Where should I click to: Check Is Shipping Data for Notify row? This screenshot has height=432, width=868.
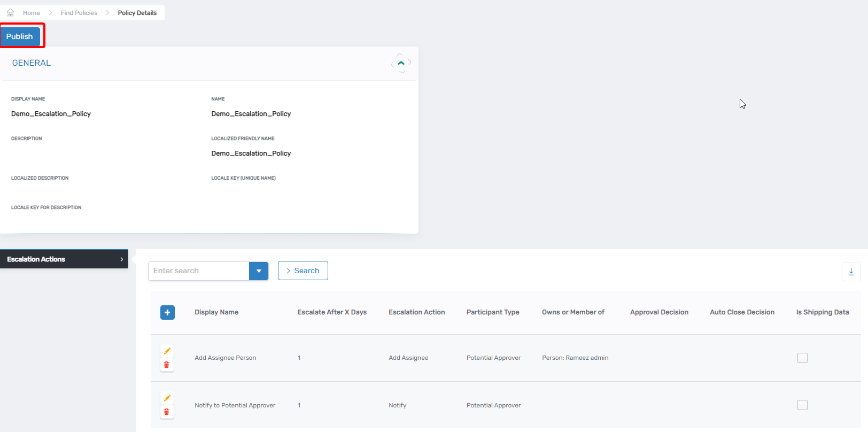pos(802,405)
